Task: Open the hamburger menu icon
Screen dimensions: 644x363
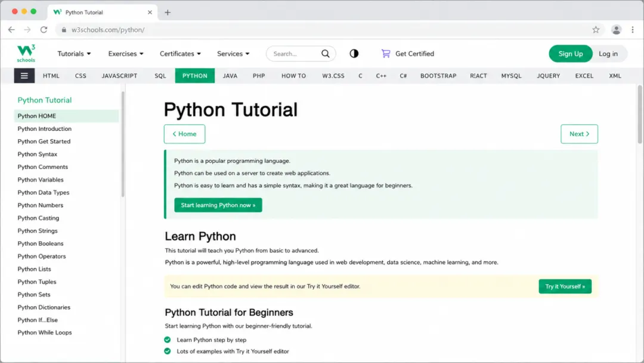Action: (24, 76)
